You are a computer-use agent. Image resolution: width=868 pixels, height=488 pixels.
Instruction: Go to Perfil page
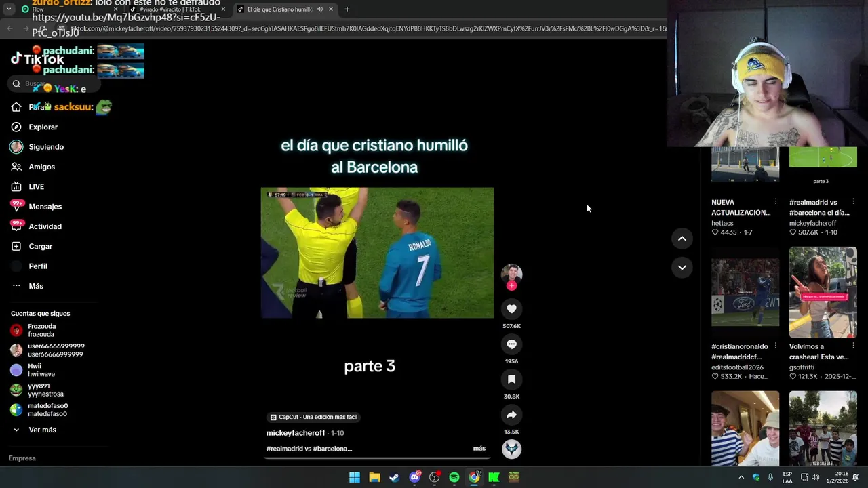pos(37,266)
